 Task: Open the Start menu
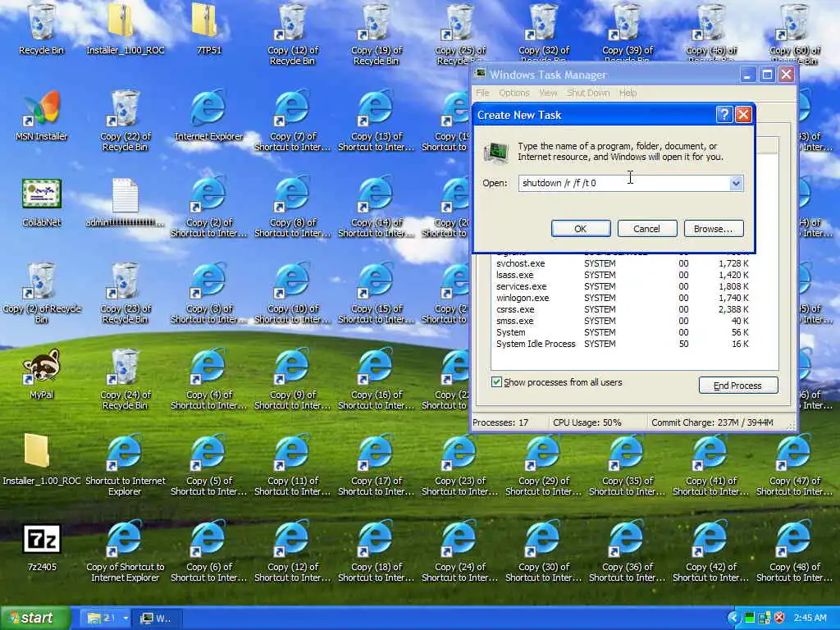[35, 619]
